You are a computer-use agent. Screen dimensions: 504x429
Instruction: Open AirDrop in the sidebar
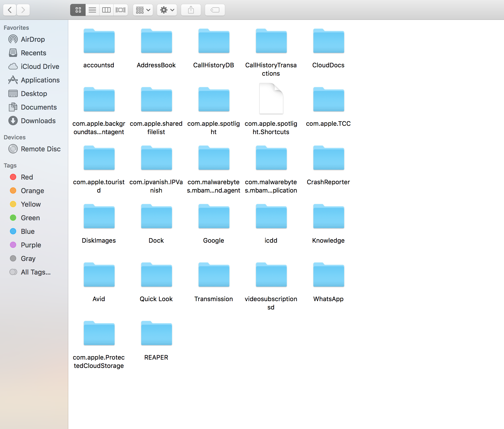click(x=33, y=39)
